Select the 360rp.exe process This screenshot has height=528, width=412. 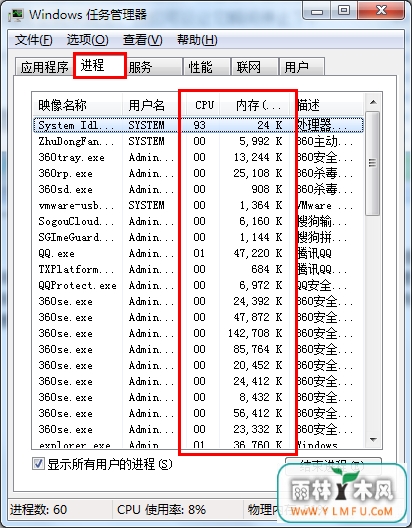click(199, 173)
